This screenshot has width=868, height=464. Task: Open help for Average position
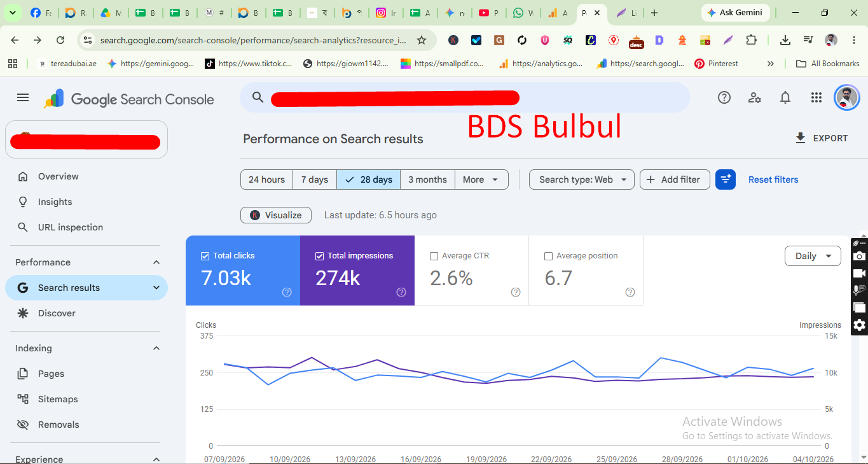coord(630,292)
